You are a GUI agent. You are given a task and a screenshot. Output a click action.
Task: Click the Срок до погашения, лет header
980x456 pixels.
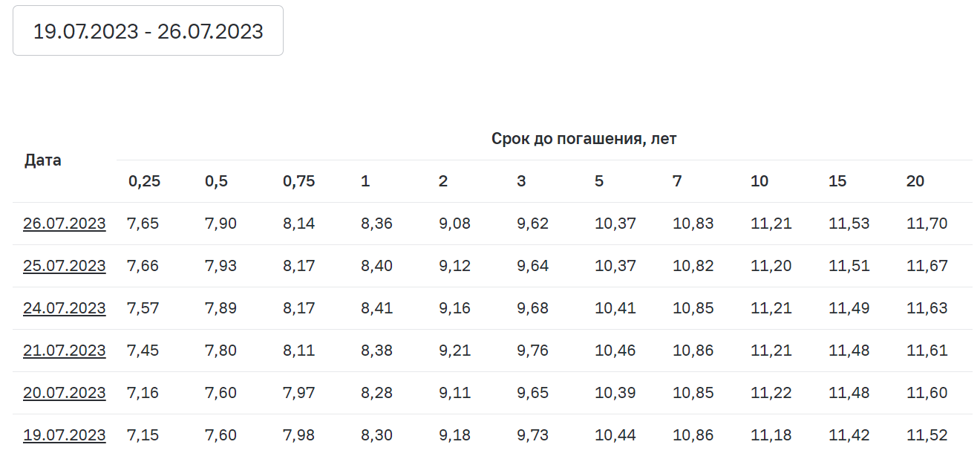(584, 138)
